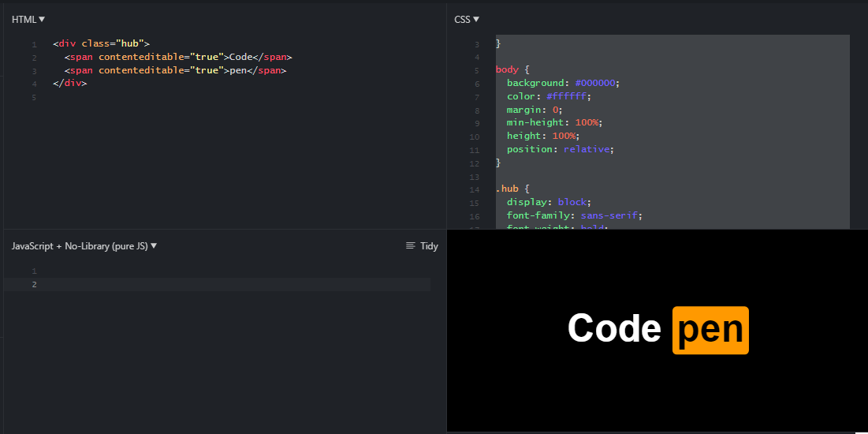The image size is (868, 434).
Task: Click the 'background: #000000;' CSS line
Action: point(563,83)
